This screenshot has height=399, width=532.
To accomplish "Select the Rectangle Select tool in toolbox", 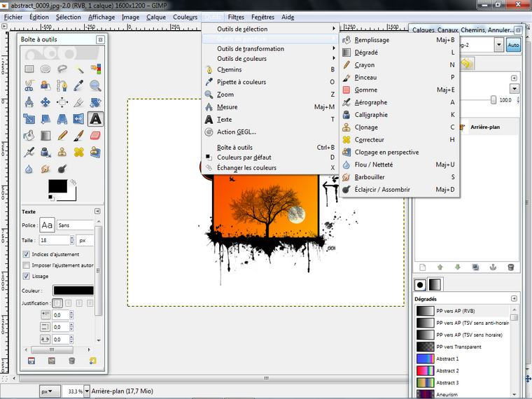I will click(x=29, y=69).
